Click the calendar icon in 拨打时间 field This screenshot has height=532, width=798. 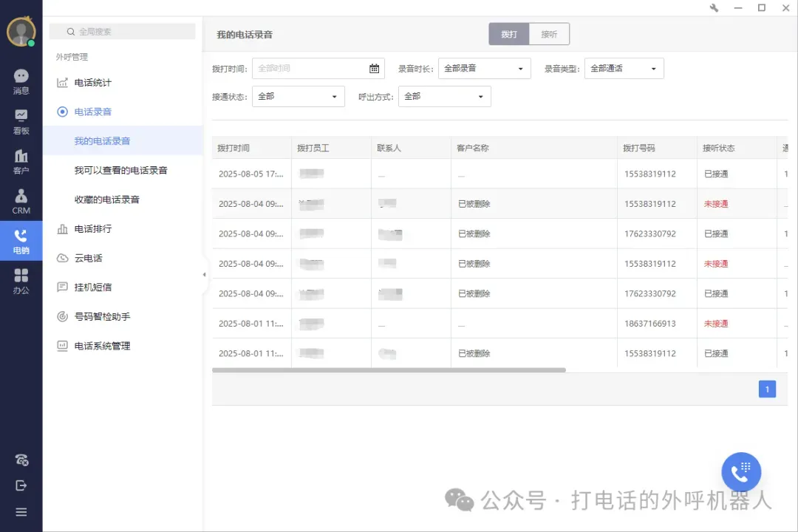[374, 67]
